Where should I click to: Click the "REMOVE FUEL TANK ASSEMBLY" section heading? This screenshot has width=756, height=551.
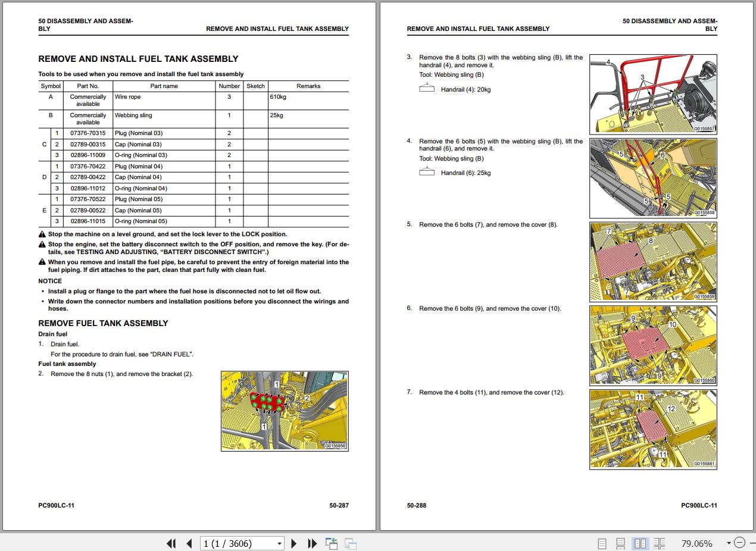(103, 323)
